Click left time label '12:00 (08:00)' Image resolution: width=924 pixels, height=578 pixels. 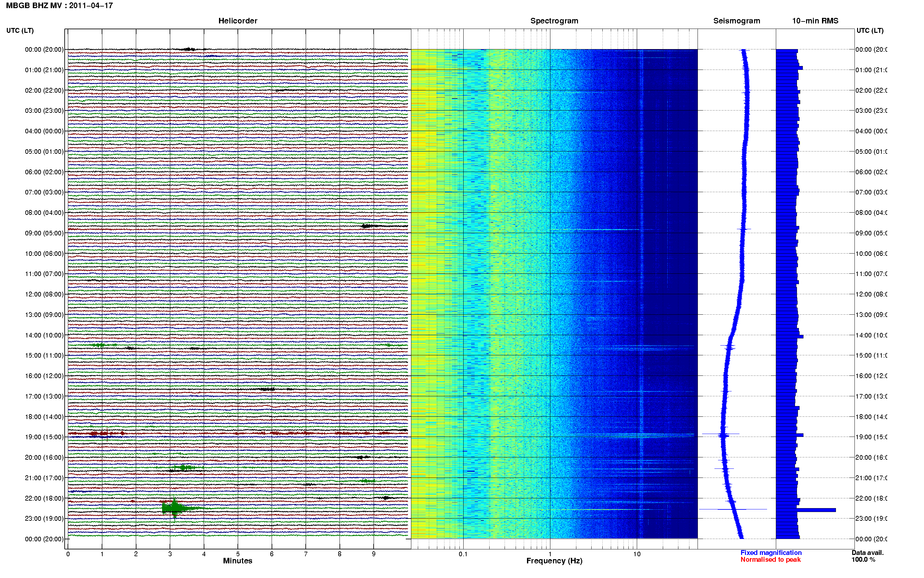pyautogui.click(x=44, y=294)
